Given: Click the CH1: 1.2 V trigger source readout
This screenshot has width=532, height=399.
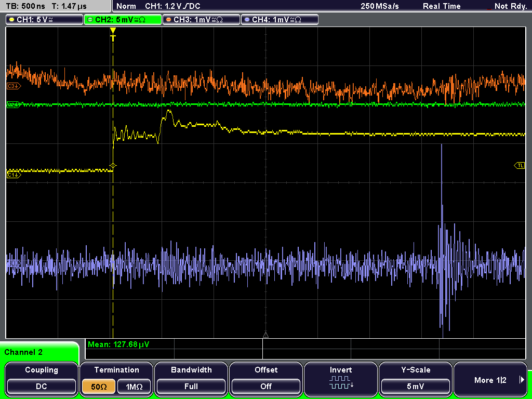Looking at the screenshot, I should pos(172,6).
